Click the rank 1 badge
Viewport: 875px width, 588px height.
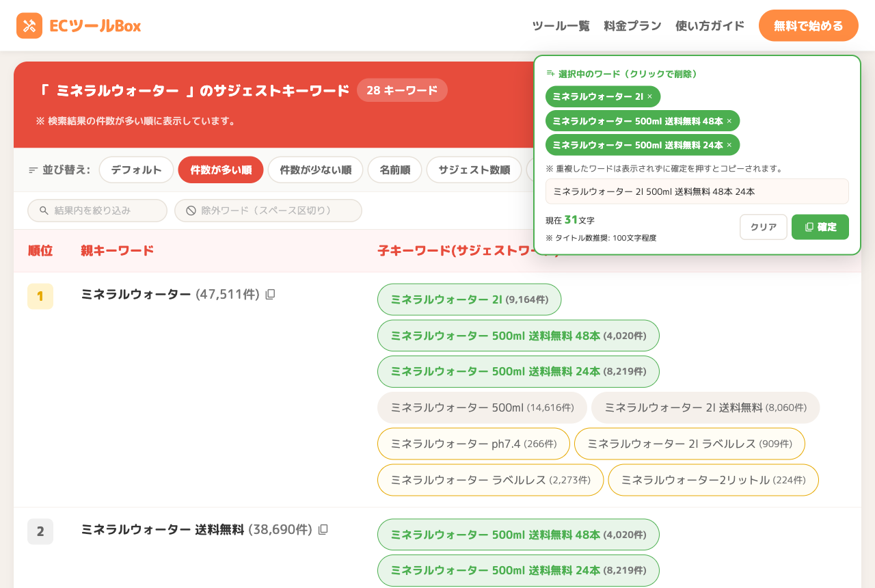tap(40, 296)
